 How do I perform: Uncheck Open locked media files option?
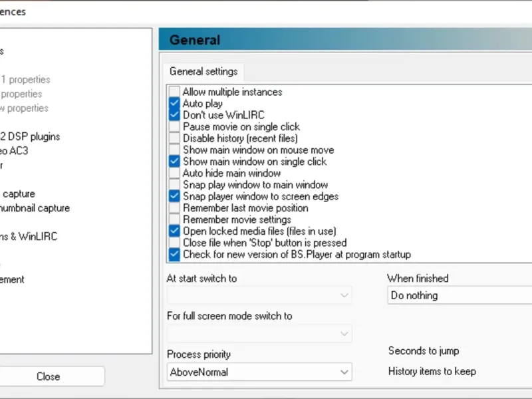(174, 231)
